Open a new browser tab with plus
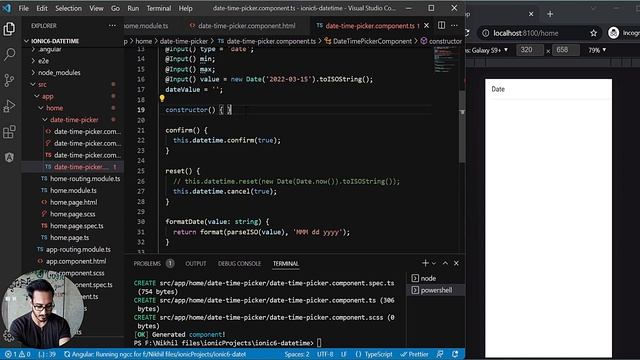The image size is (640, 360). (550, 14)
